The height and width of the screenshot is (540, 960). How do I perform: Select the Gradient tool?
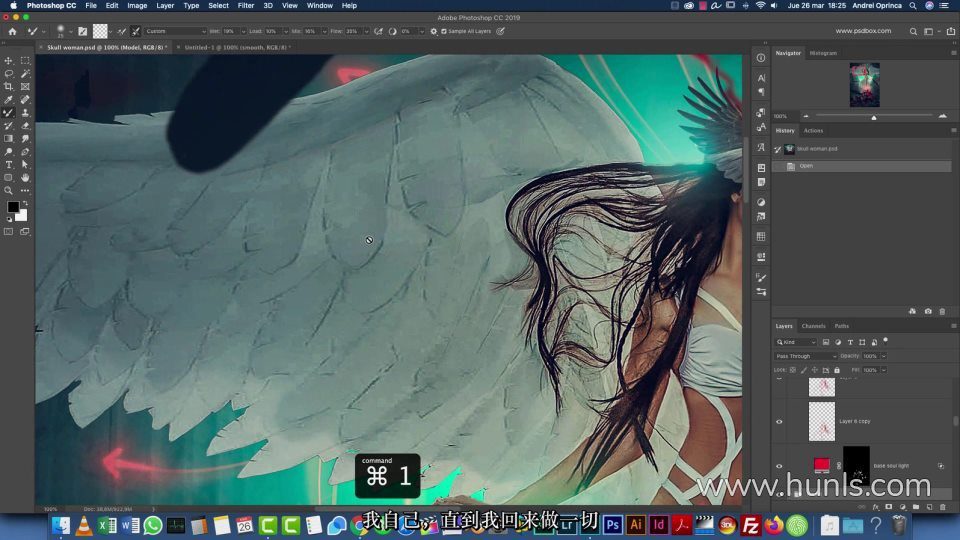coord(9,138)
